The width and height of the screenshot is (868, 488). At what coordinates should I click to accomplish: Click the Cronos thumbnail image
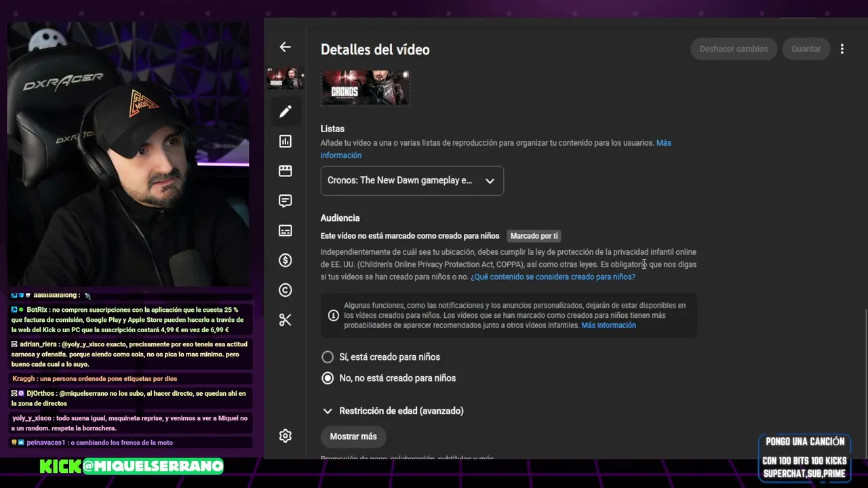coord(365,87)
